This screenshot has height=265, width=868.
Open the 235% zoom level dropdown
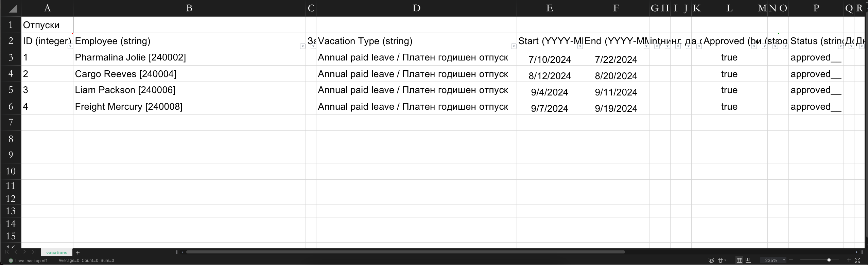click(784, 260)
